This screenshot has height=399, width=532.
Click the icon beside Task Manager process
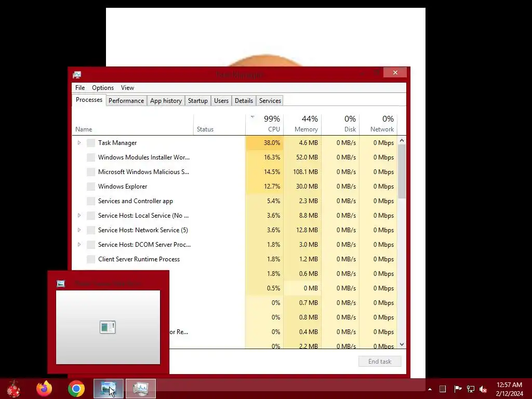point(90,143)
